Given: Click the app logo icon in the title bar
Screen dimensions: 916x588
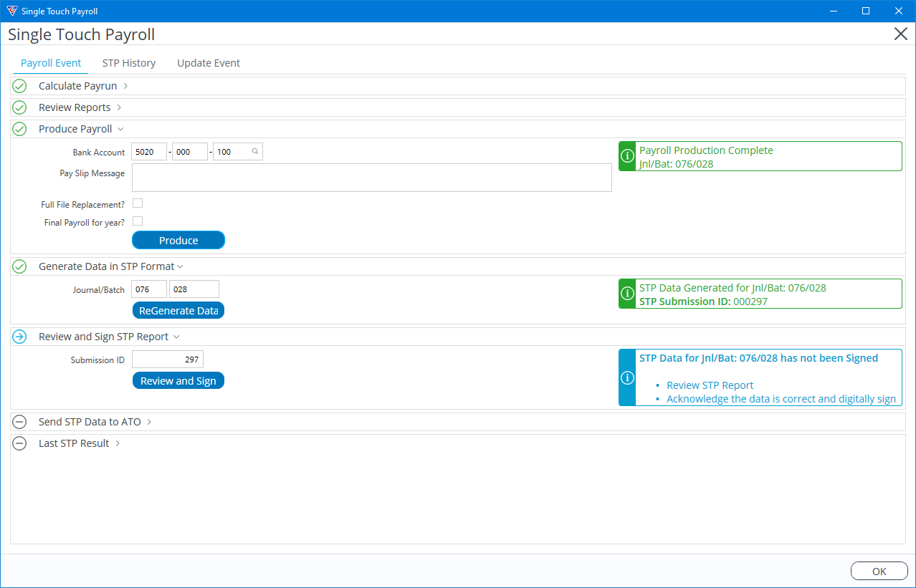Looking at the screenshot, I should pyautogui.click(x=11, y=11).
